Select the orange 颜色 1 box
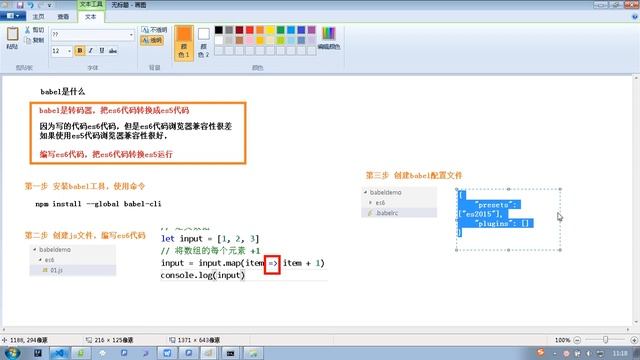640x360 pixels. [x=184, y=43]
